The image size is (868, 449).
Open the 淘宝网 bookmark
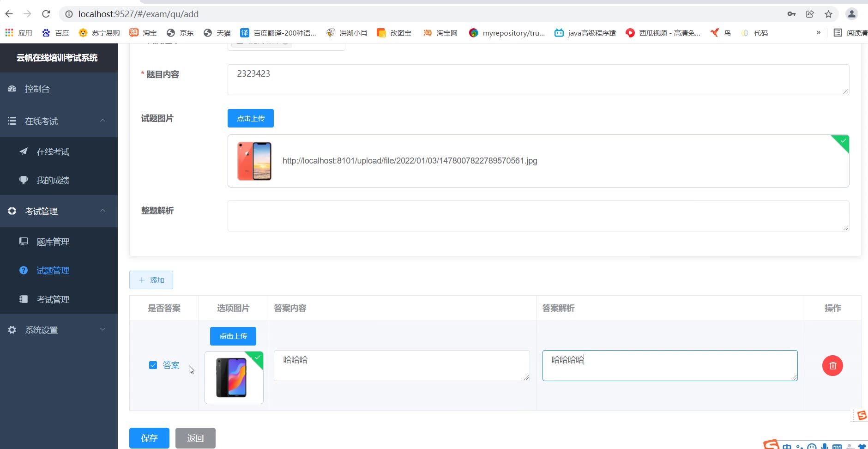(x=440, y=33)
